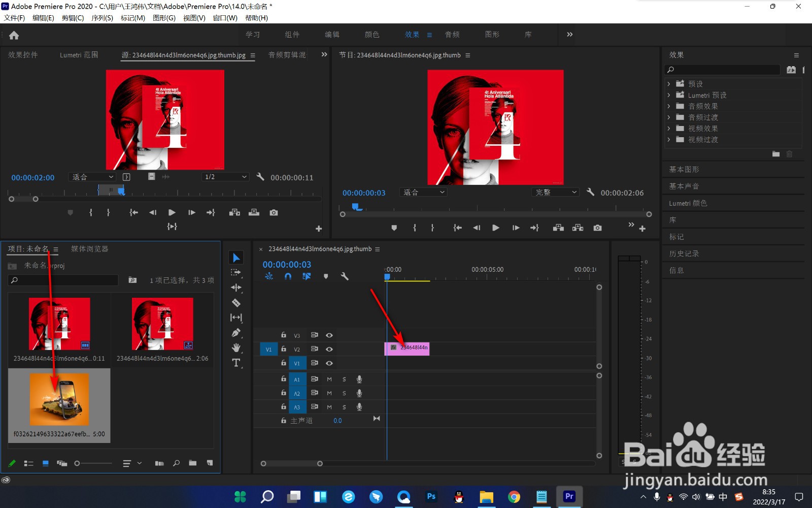Image resolution: width=812 pixels, height=508 pixels.
Task: Select the orange phone image thumbnail
Action: pos(59,399)
